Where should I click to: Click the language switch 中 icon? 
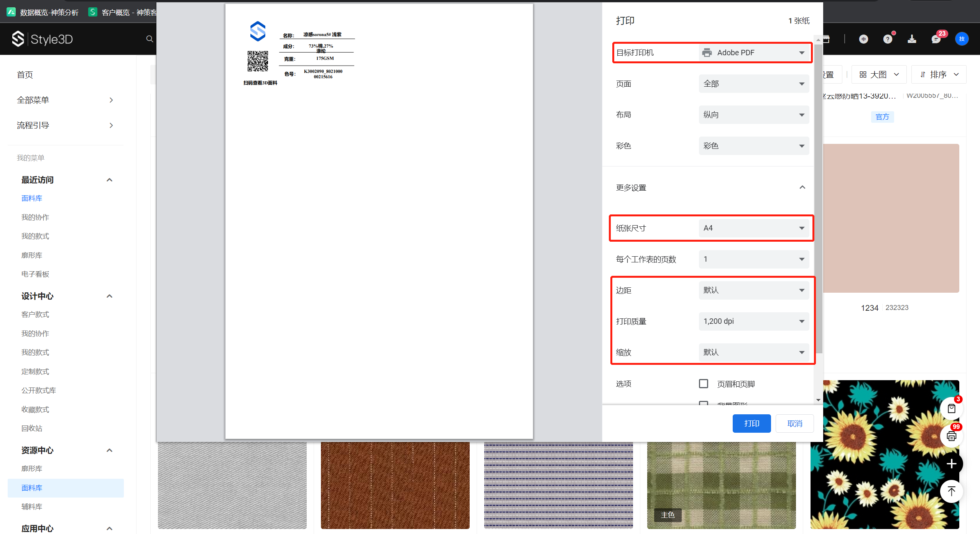[x=863, y=39]
